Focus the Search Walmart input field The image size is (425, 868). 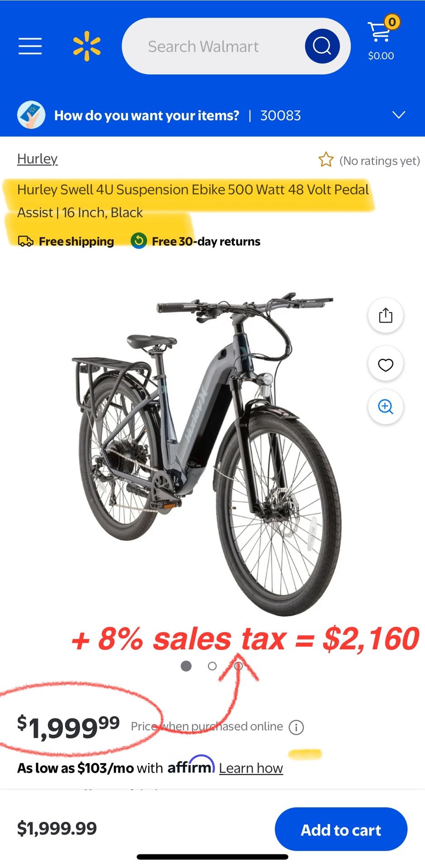212,46
